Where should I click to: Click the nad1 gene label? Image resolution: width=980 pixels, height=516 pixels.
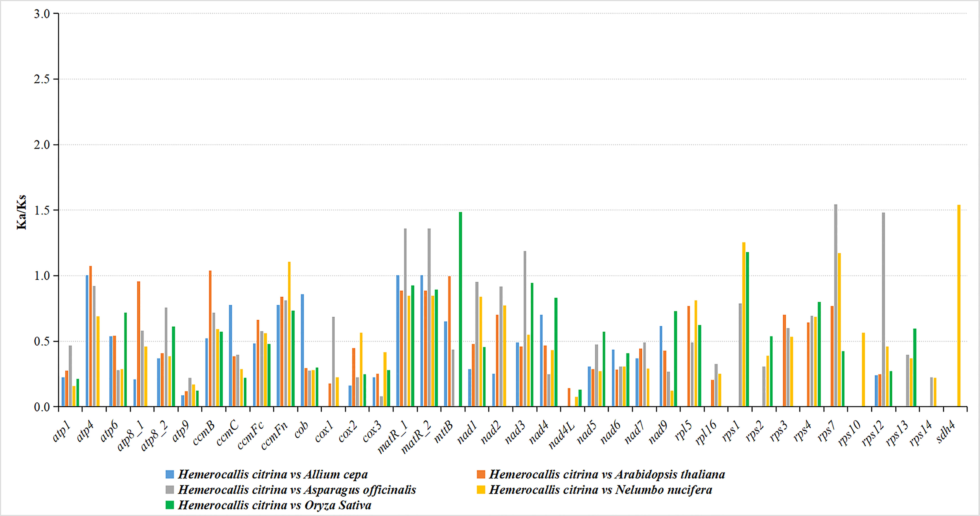click(x=467, y=433)
